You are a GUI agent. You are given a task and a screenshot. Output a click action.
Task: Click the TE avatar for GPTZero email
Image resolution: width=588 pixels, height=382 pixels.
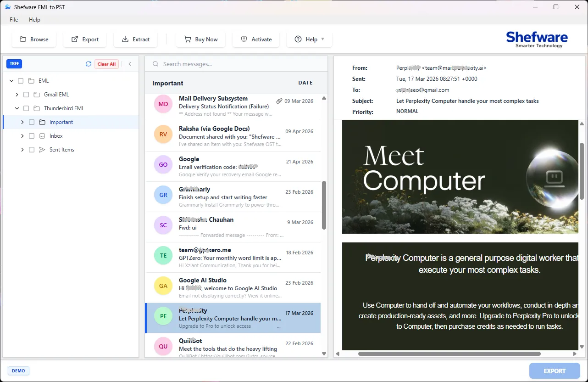163,256
